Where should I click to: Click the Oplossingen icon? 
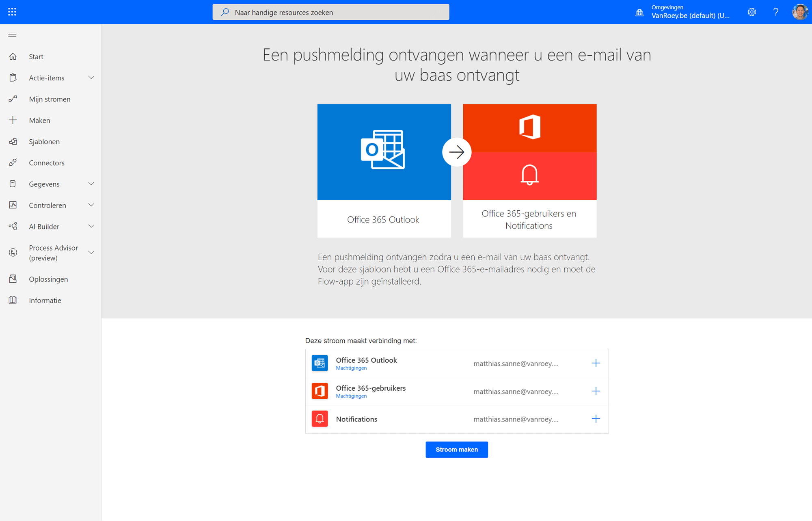pos(13,279)
